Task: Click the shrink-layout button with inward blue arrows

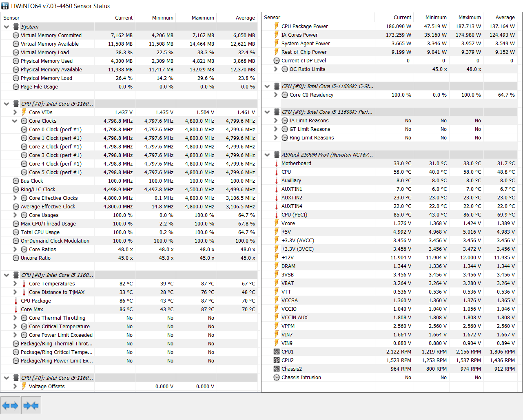Action: click(31, 405)
